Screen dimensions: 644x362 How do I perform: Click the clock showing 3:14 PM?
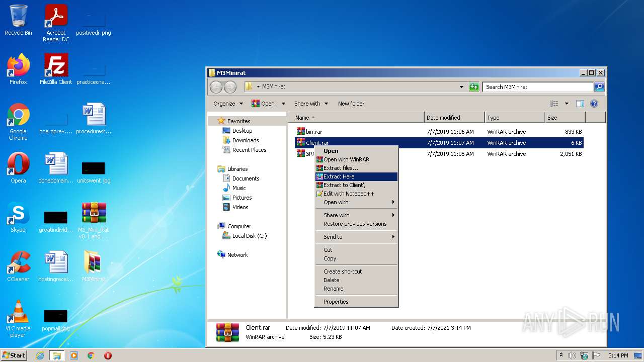click(x=618, y=355)
